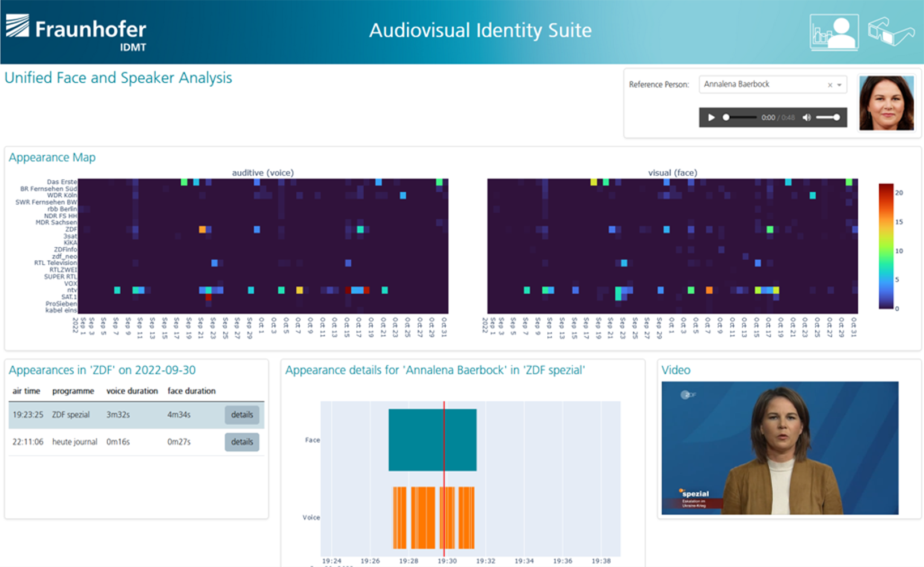This screenshot has height=567, width=924.
Task: Adjust the audio volume slider
Action: [x=828, y=117]
